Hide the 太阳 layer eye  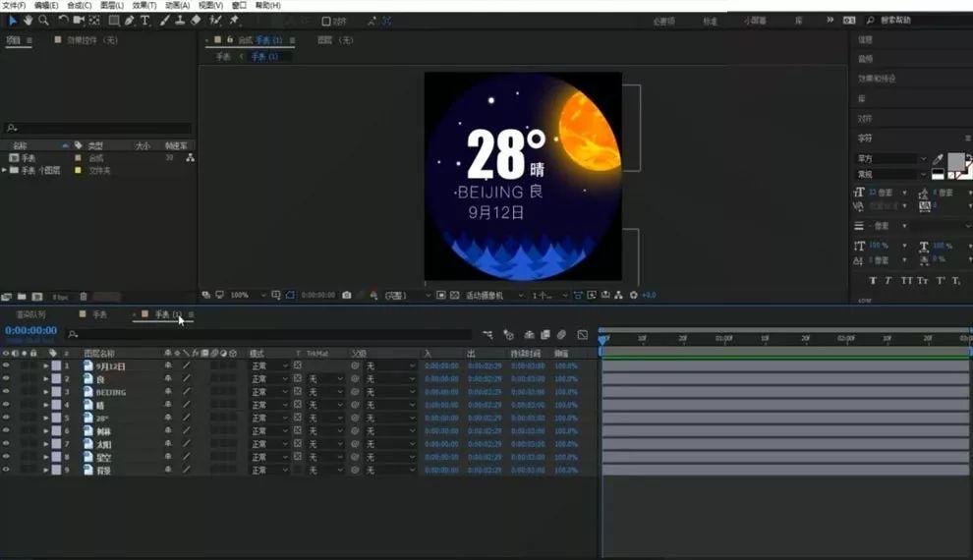click(6, 444)
